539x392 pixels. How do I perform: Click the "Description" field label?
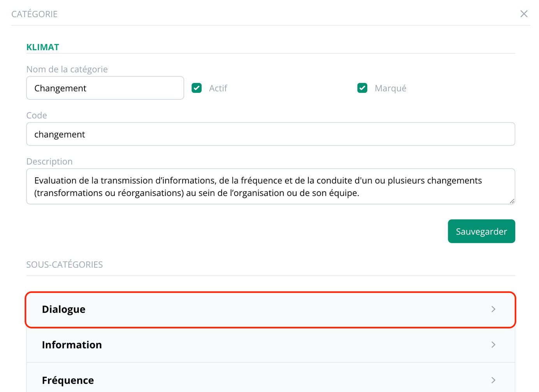[x=49, y=162]
